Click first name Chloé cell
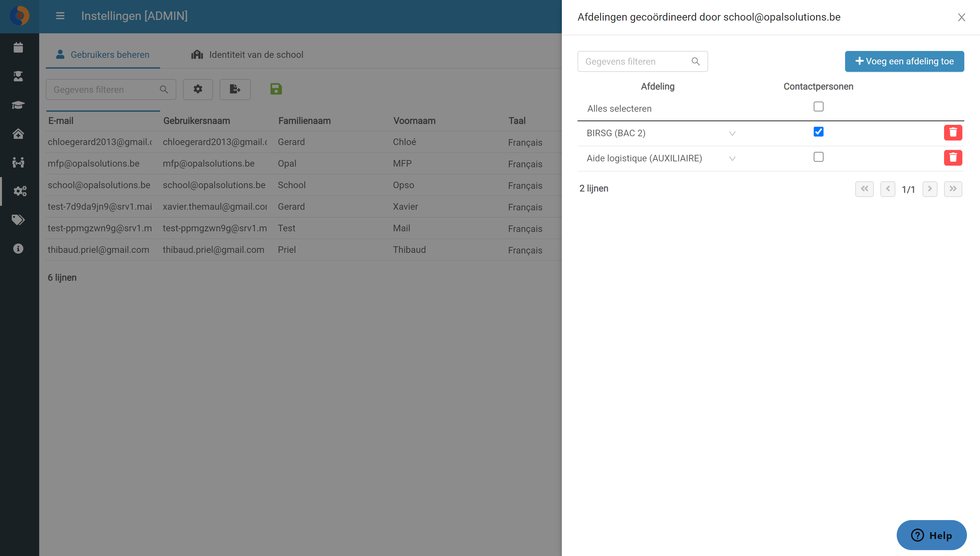Screen dimensions: 980x556 [404, 142]
